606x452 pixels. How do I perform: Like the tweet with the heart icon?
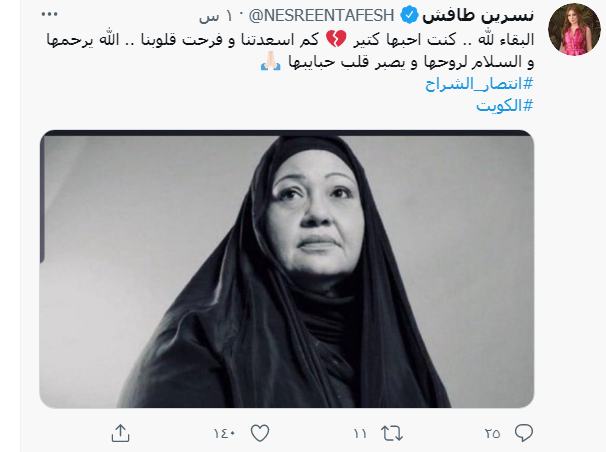[260, 433]
